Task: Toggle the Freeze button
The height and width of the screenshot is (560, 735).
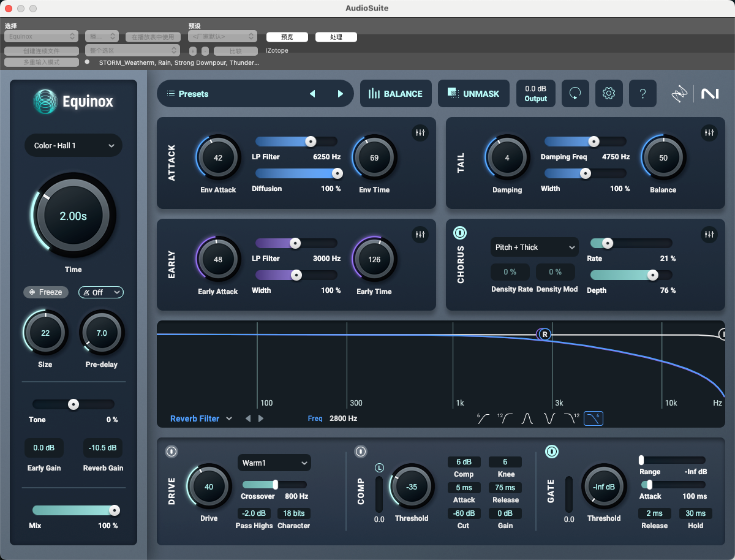Action: pos(45,292)
